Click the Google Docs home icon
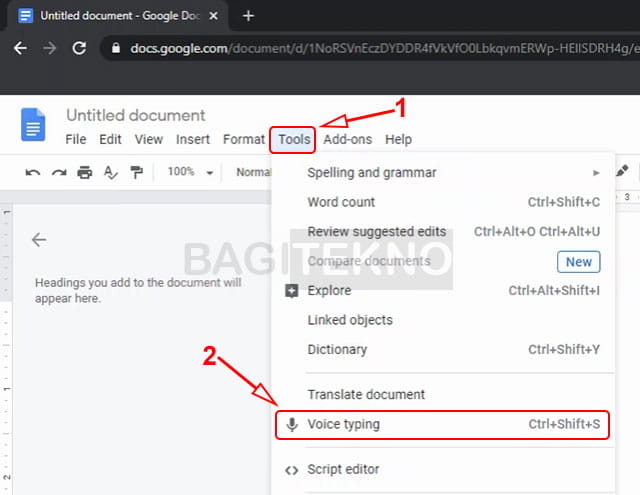The height and width of the screenshot is (495, 640). point(33,124)
